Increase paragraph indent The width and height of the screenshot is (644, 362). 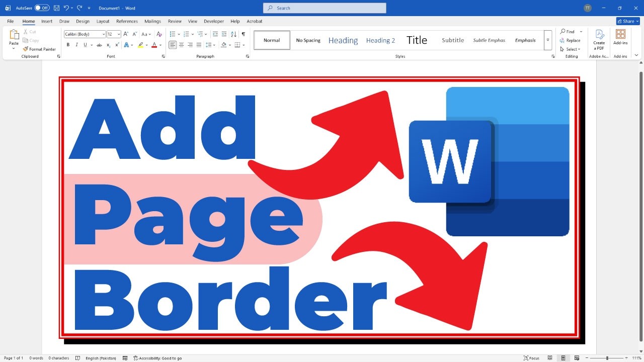224,34
